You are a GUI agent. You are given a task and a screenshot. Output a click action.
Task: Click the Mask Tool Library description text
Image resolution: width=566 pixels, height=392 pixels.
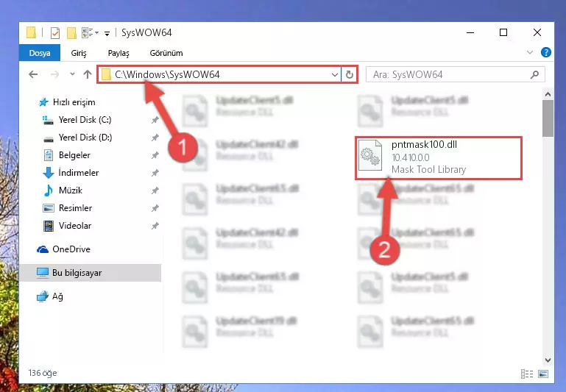(428, 169)
